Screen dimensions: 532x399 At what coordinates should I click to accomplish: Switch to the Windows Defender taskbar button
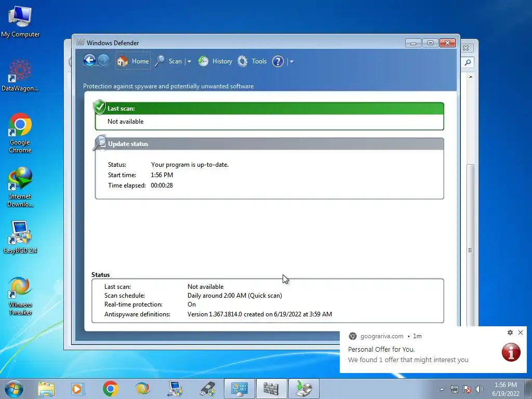click(271, 389)
